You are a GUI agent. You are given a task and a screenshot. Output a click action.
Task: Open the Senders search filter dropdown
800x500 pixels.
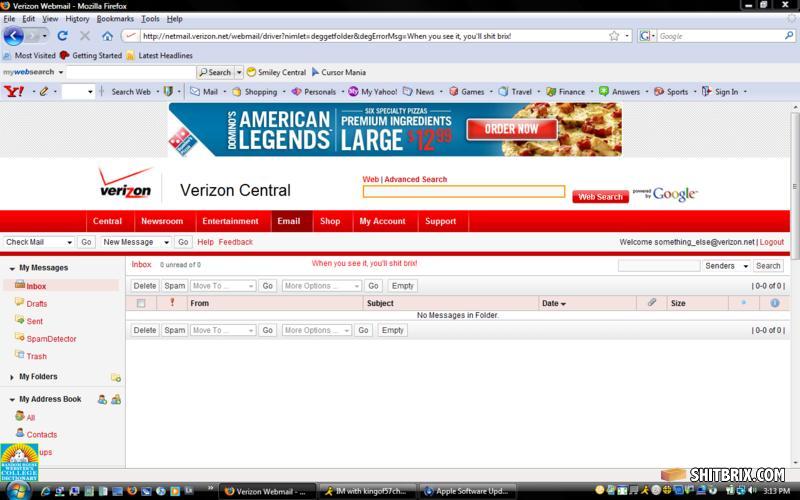click(726, 266)
